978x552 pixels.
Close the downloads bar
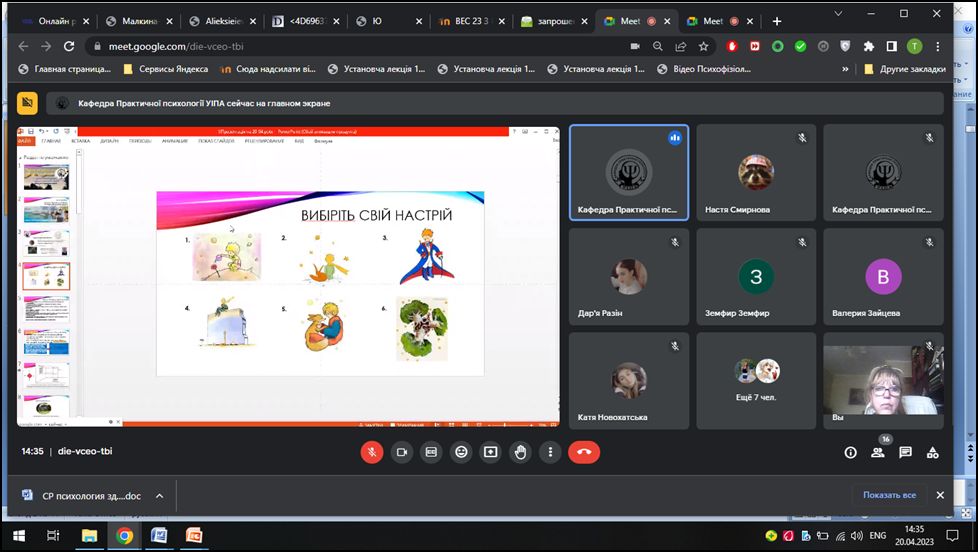tap(940, 495)
